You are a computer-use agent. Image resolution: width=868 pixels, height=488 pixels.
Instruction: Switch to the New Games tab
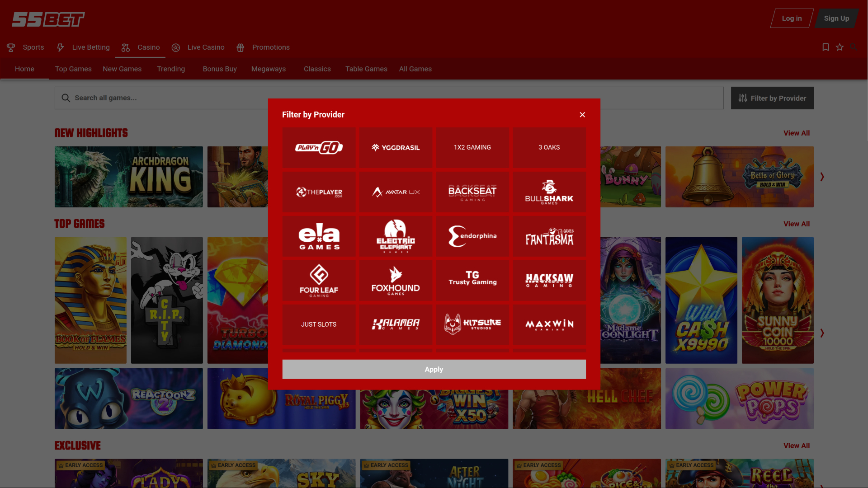tap(122, 69)
